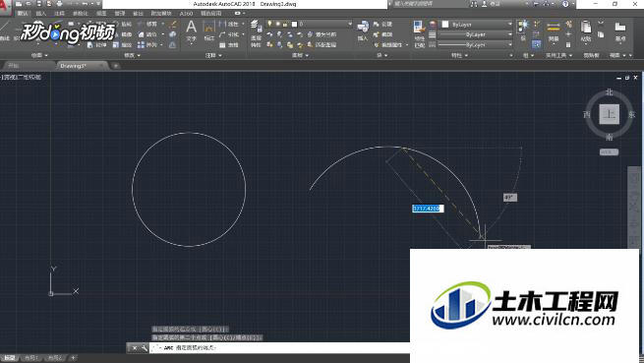The height and width of the screenshot is (363, 644).
Task: Toggle the layer on/off lightbulb icon
Action: 269,25
